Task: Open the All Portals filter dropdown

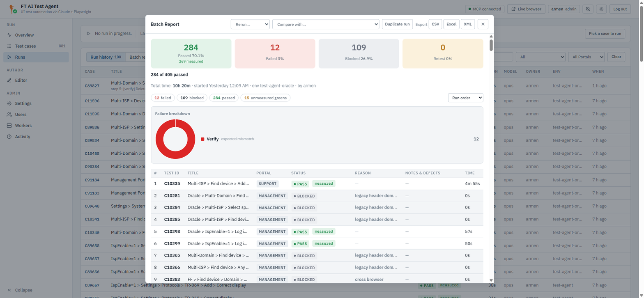Action: pyautogui.click(x=586, y=57)
